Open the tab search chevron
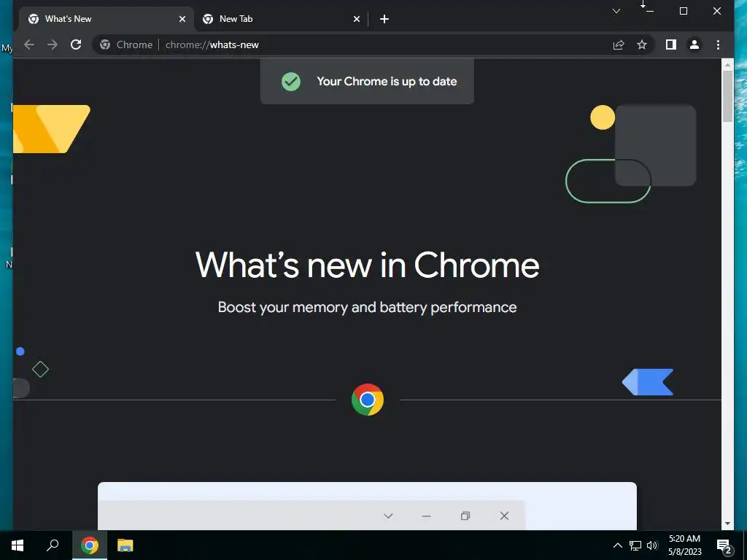747x560 pixels. 616,11
